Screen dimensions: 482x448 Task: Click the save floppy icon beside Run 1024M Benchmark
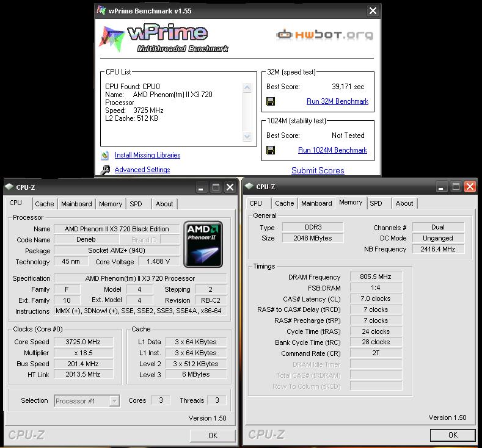(271, 150)
